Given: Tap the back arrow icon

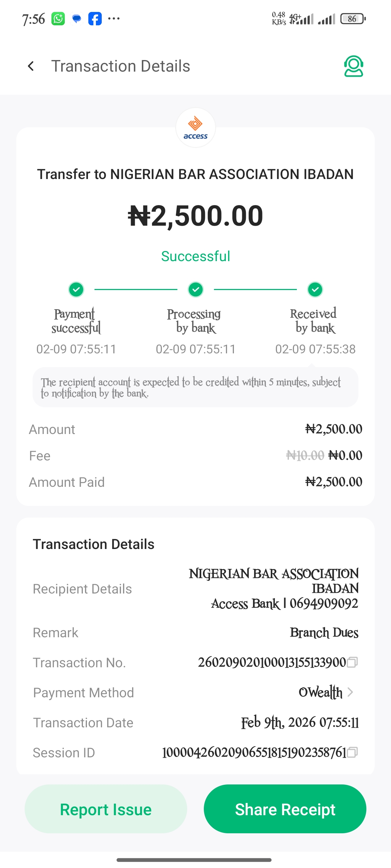Looking at the screenshot, I should tap(31, 66).
